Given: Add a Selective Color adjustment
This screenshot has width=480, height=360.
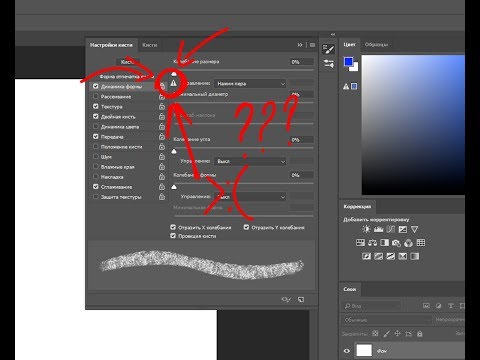Looking at the screenshot, I should click(x=403, y=256).
